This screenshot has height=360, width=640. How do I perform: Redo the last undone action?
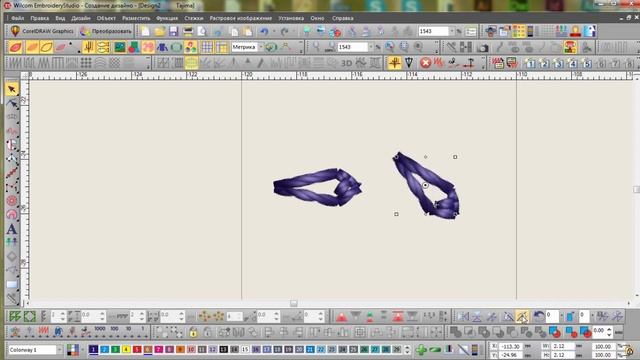(284, 31)
